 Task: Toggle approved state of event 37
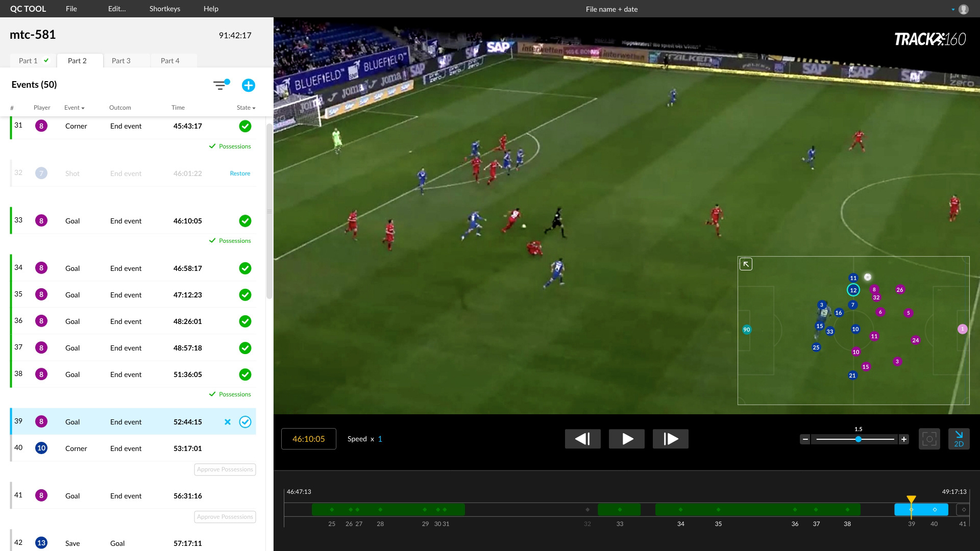tap(246, 348)
